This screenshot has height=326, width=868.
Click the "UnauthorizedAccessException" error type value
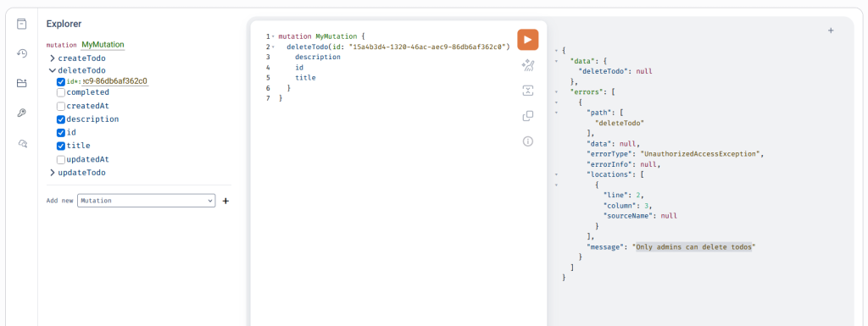[x=699, y=153]
